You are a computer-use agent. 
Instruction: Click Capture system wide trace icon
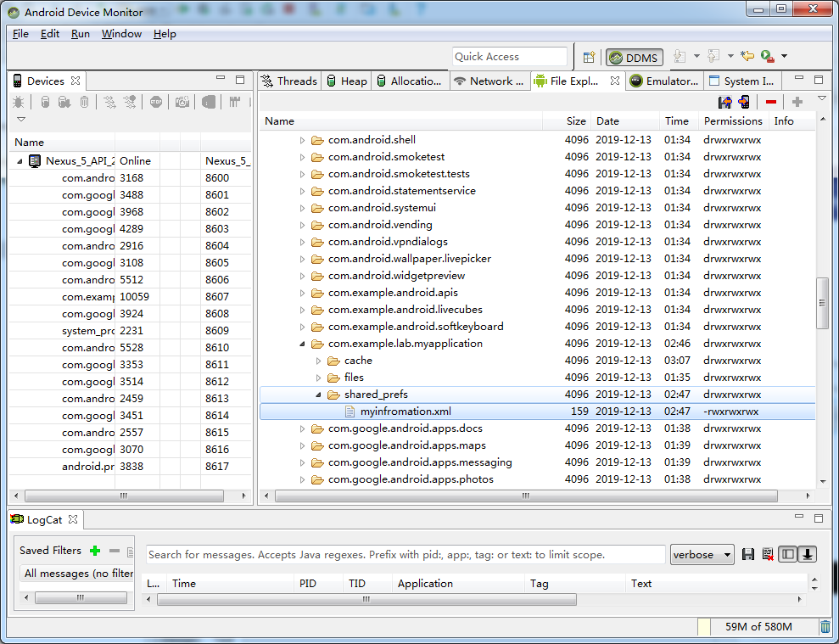(234, 102)
